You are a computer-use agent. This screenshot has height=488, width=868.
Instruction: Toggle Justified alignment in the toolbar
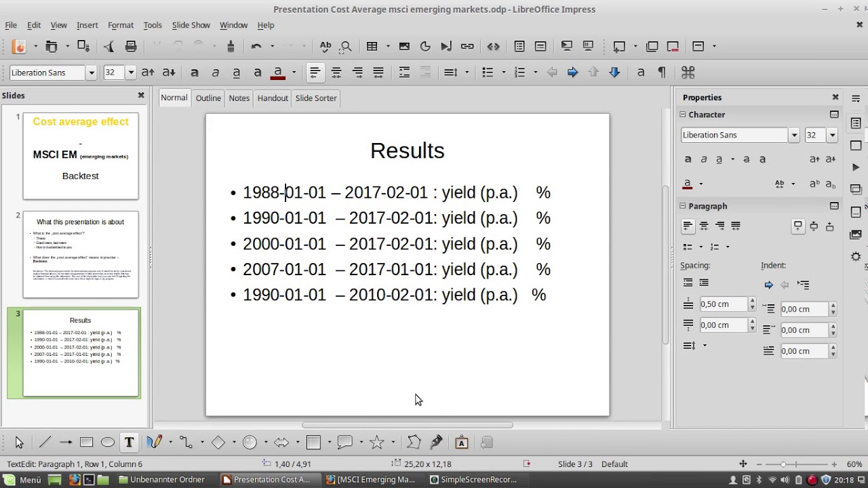378,73
